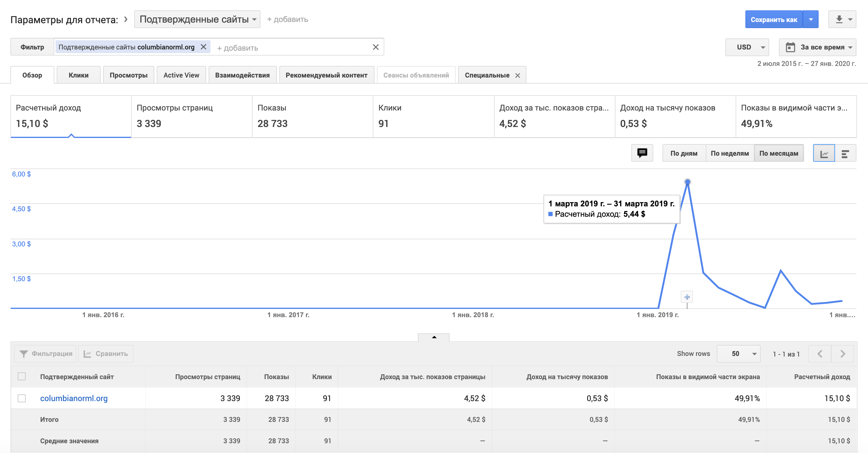Switch to the Клики tab
Image resolution: width=868 pixels, height=453 pixels.
click(78, 75)
